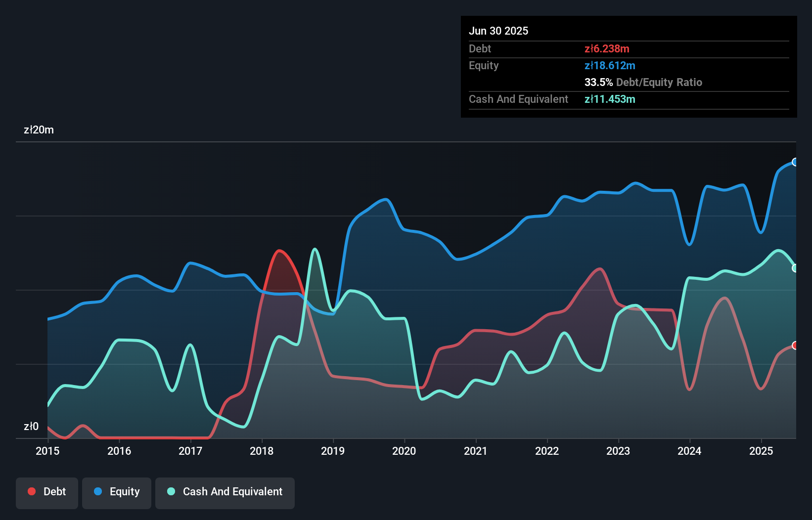This screenshot has width=812, height=520.
Task: Click the zł11.453m Cash And Equivalent value
Action: 610,99
